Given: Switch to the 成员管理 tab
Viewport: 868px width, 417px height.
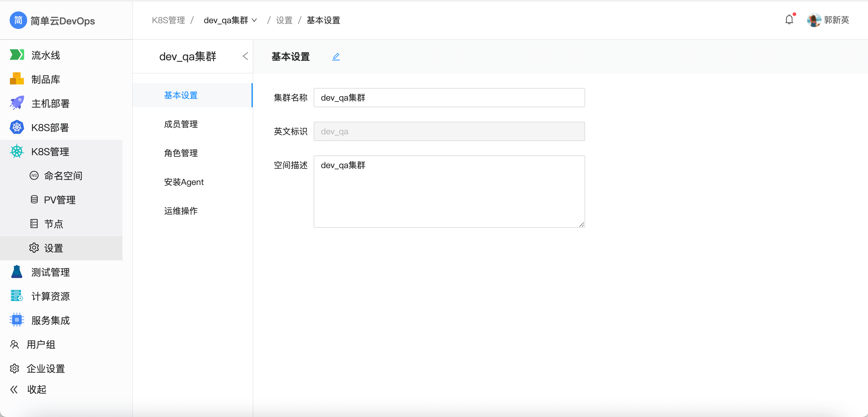Looking at the screenshot, I should coord(181,124).
